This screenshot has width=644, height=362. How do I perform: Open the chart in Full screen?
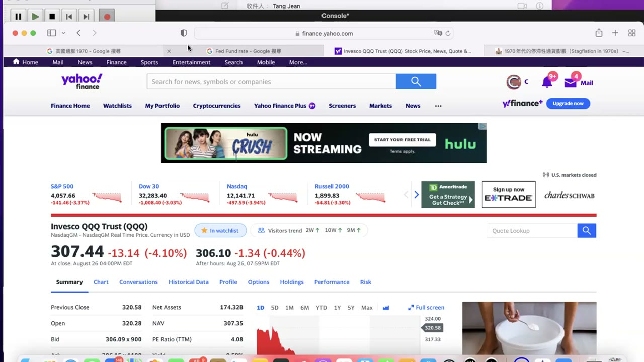coord(426,308)
